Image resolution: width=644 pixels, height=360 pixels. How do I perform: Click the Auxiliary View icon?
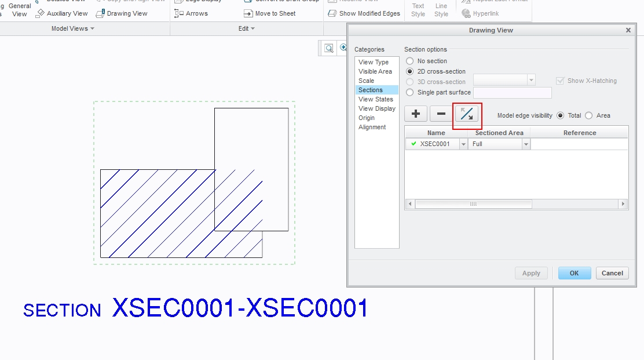pyautogui.click(x=40, y=13)
